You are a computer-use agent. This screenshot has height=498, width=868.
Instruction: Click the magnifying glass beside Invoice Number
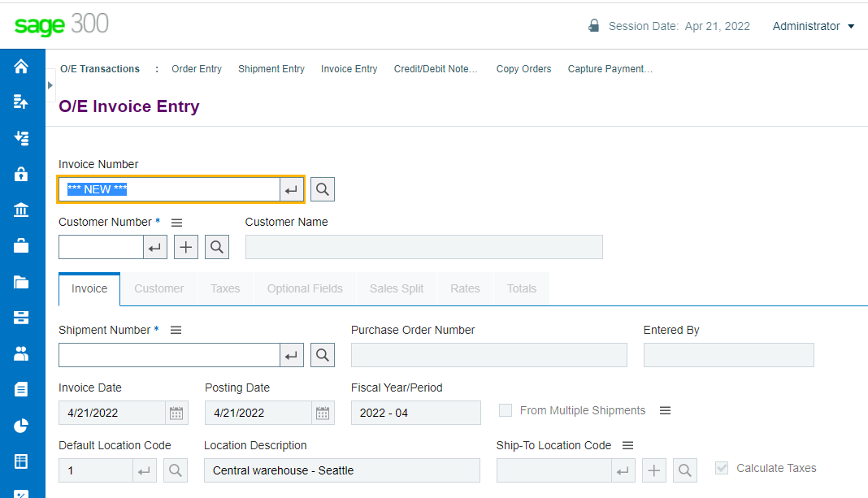(322, 188)
